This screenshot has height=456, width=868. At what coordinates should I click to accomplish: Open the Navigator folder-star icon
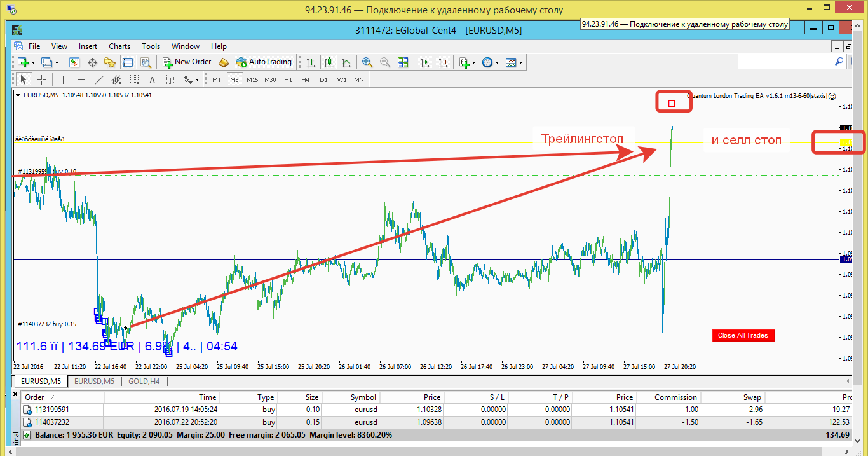[110, 62]
